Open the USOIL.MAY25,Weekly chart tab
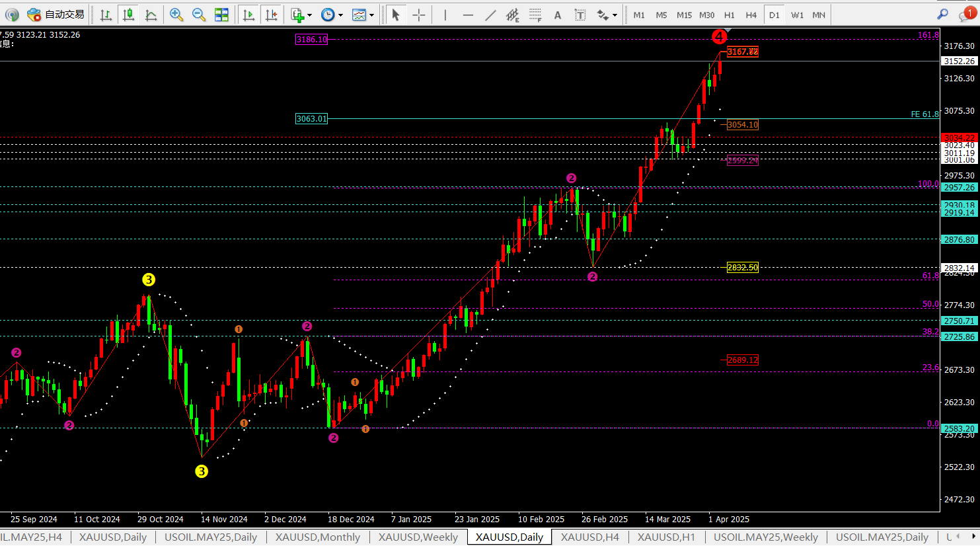This screenshot has height=546, width=980. point(766,537)
